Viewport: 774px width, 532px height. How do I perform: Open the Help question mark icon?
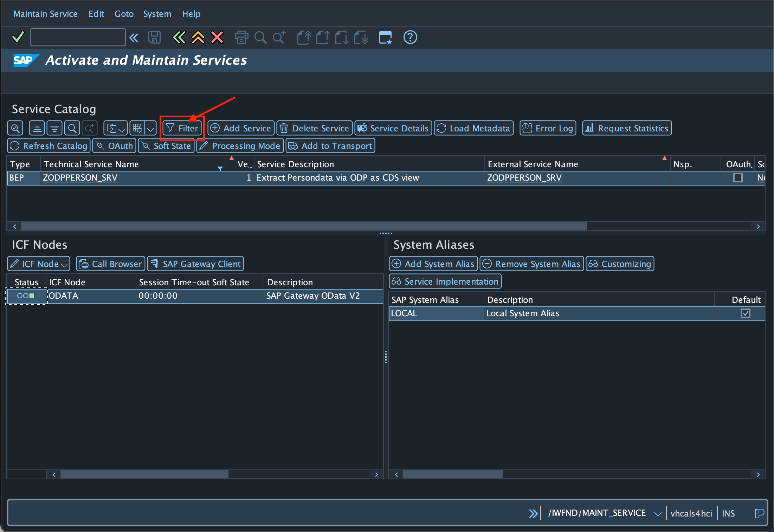click(410, 37)
